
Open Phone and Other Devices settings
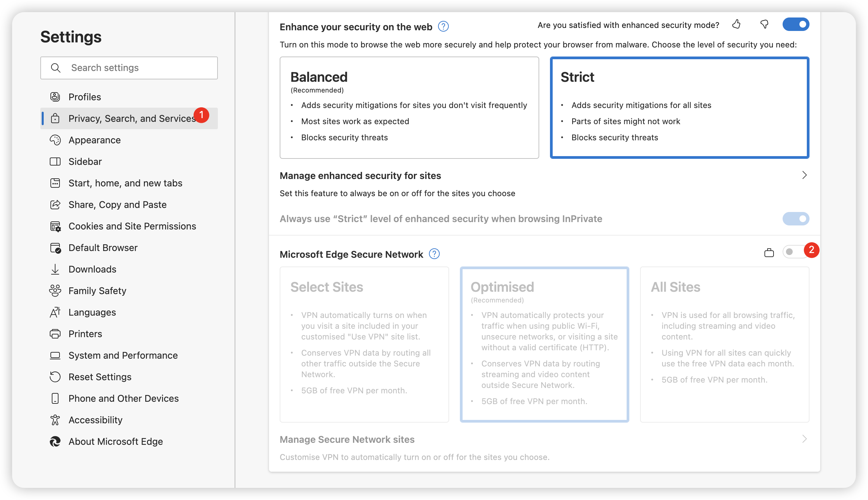click(129, 398)
